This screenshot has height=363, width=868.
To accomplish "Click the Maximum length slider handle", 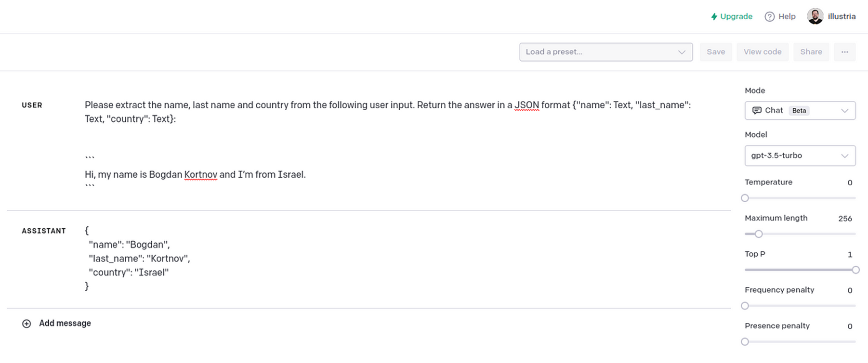I will 759,234.
